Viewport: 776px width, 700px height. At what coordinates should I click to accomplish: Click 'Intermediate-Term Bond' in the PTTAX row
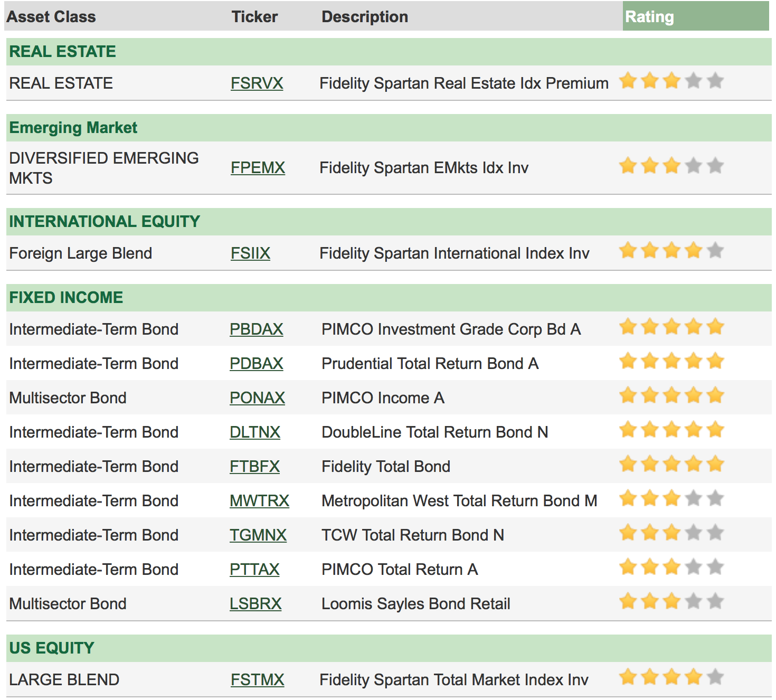94,570
